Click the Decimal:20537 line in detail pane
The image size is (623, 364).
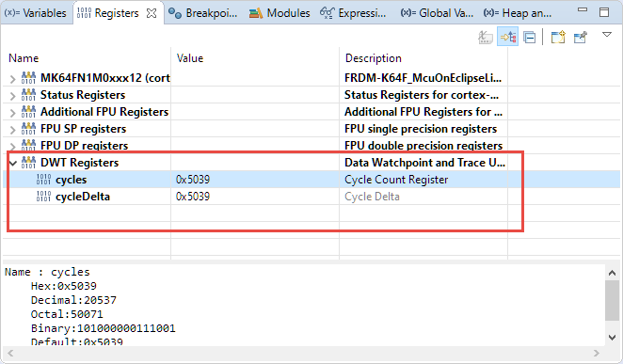coord(73,300)
